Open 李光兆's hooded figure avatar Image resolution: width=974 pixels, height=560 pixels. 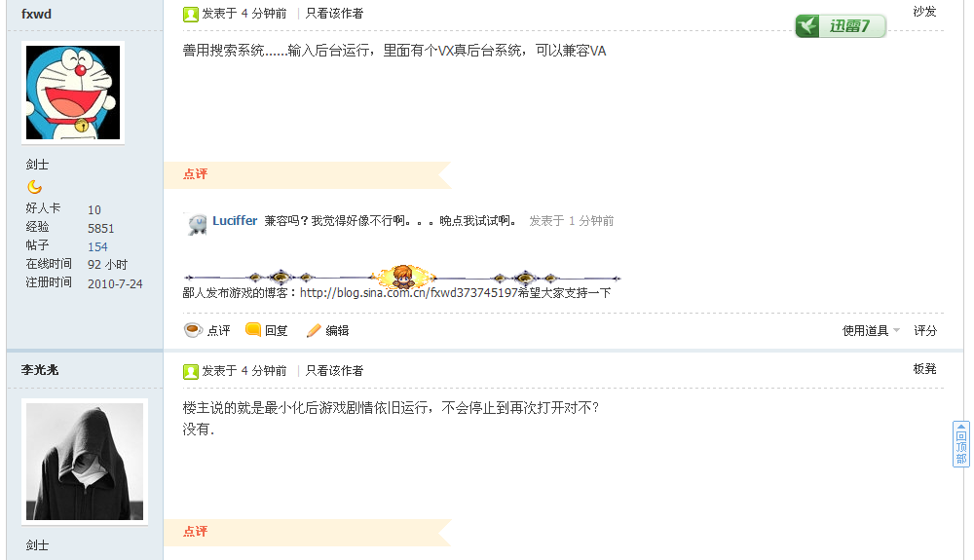(x=85, y=462)
